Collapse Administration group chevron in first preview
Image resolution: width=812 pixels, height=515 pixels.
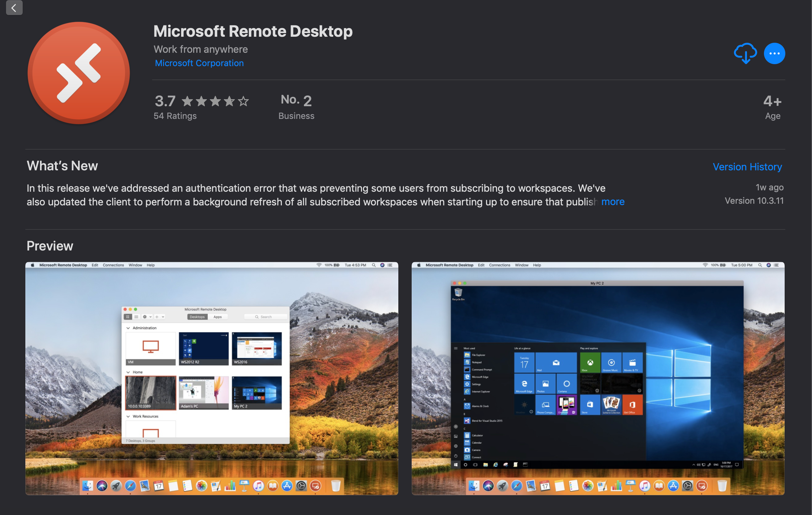128,328
